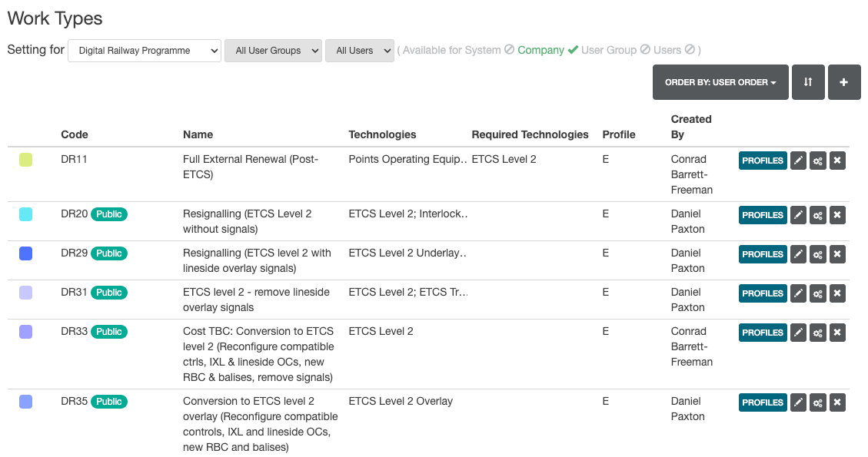This screenshot has height=457, width=868.
Task: Open the All Users dropdown
Action: [x=360, y=51]
